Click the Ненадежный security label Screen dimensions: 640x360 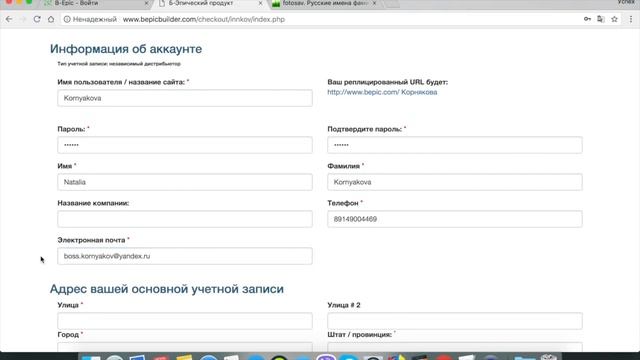click(95, 19)
